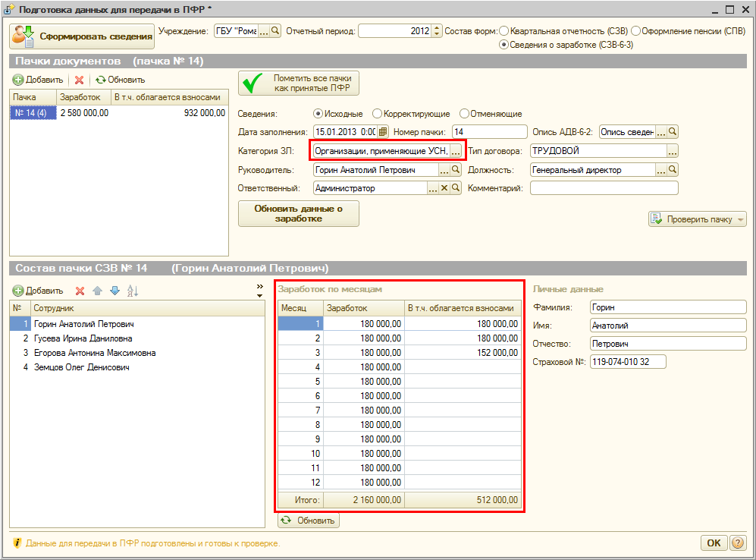Clear the Ответственный field with X icon
756x560 pixels.
[444, 188]
